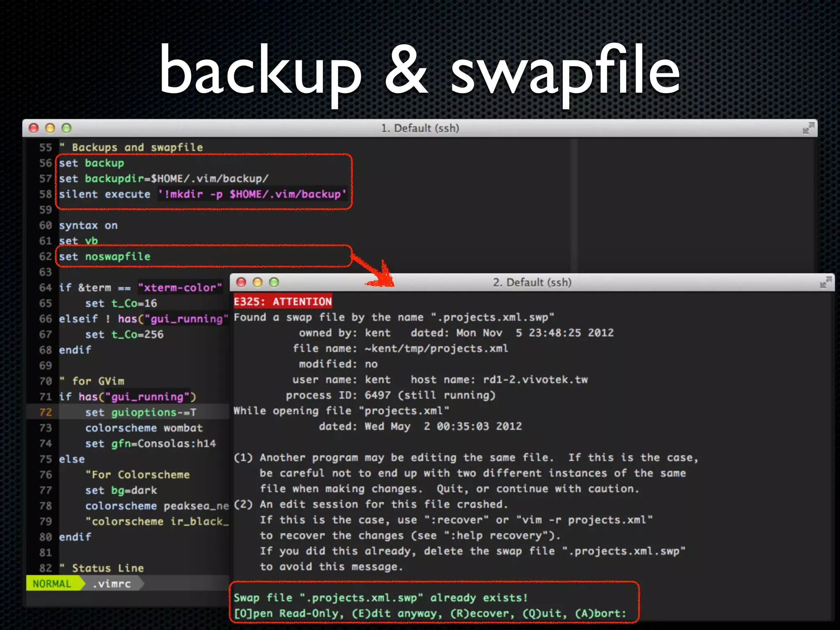Click the .vimrc filename in status line

[x=112, y=583]
